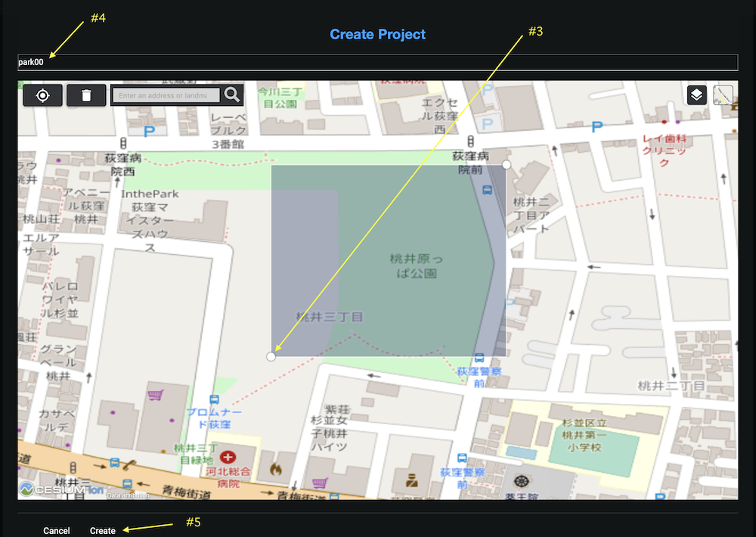Click the address or landmark search box
The height and width of the screenshot is (537, 756).
pyautogui.click(x=165, y=95)
